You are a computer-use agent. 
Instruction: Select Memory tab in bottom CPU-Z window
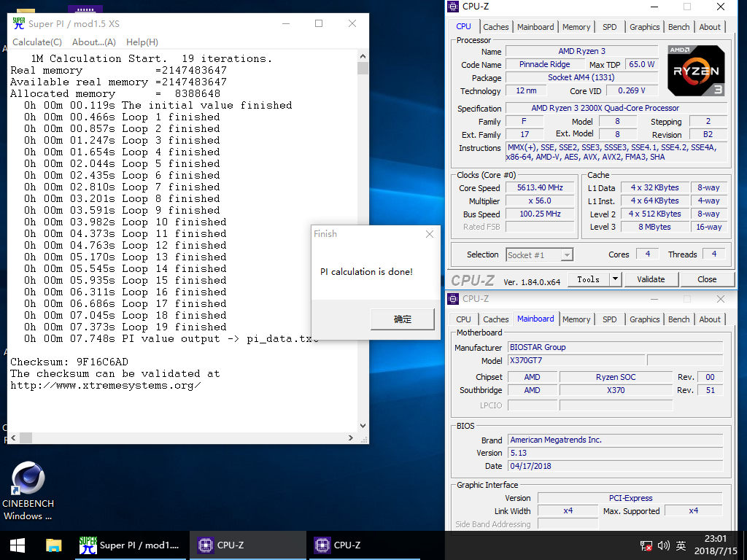pyautogui.click(x=576, y=319)
